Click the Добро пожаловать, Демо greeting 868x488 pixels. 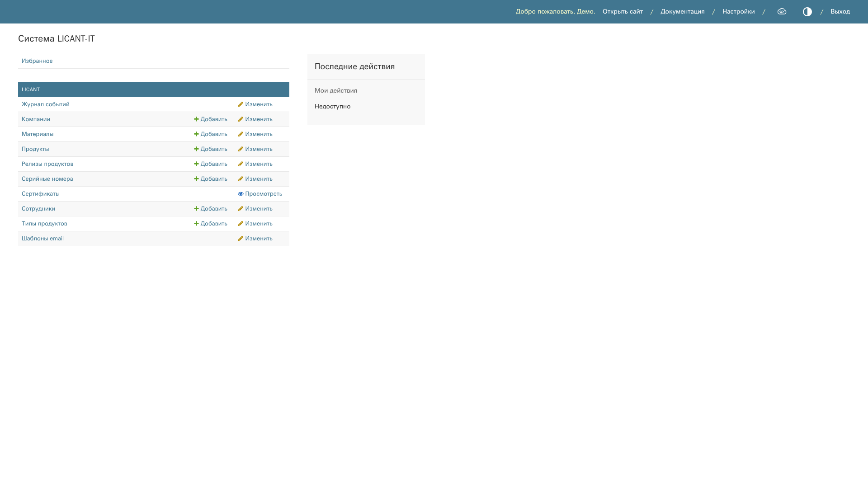(555, 12)
